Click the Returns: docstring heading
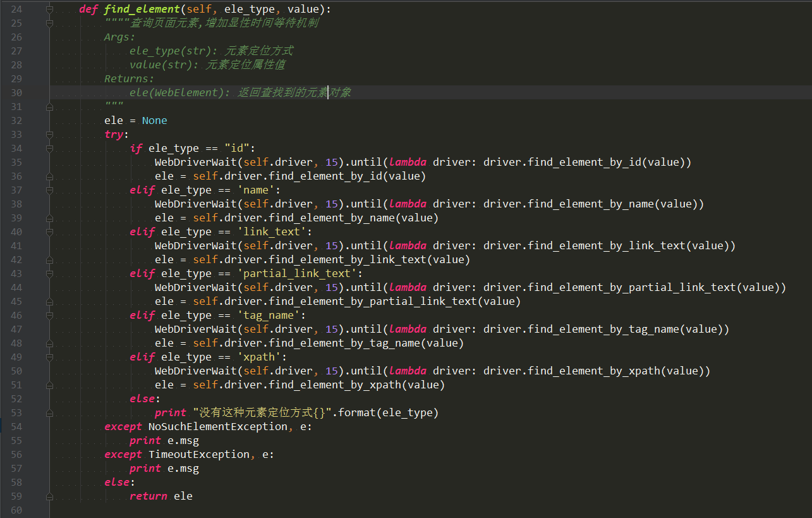Image resolution: width=812 pixels, height=518 pixels. point(130,79)
